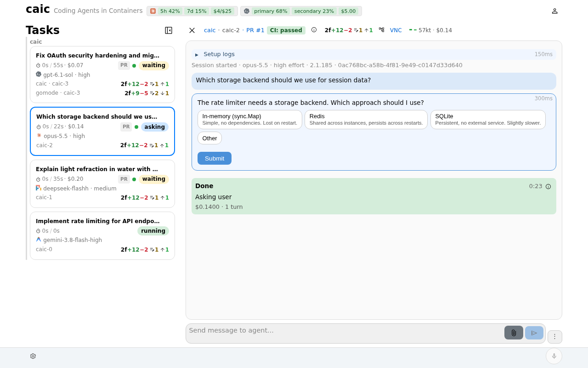588x368 pixels.
Task: Click the PR badge on Fix OAuth task
Action: (124, 65)
